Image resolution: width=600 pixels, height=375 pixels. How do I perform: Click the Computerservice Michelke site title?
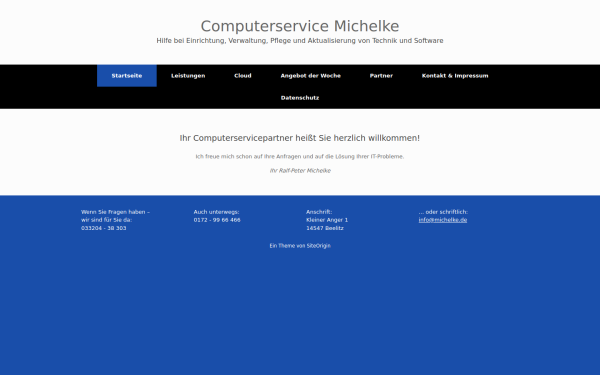pyautogui.click(x=300, y=26)
